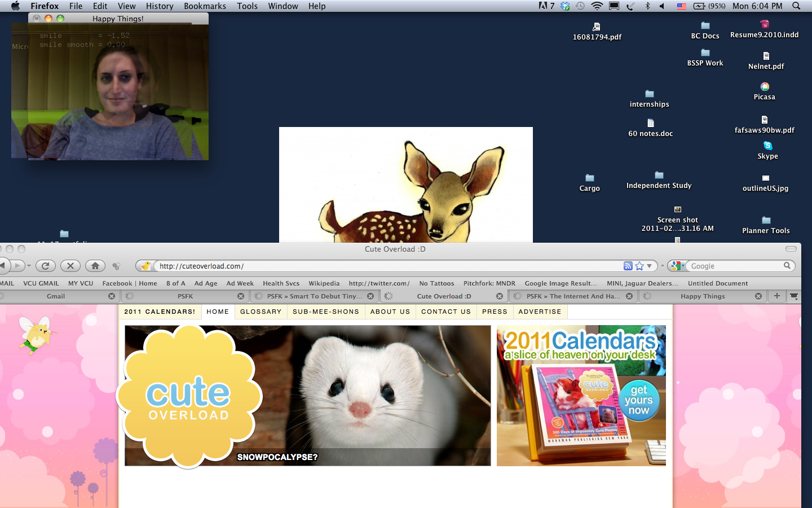Open the Wi-Fi status menu
Screen dimensions: 812x508
pos(597,6)
